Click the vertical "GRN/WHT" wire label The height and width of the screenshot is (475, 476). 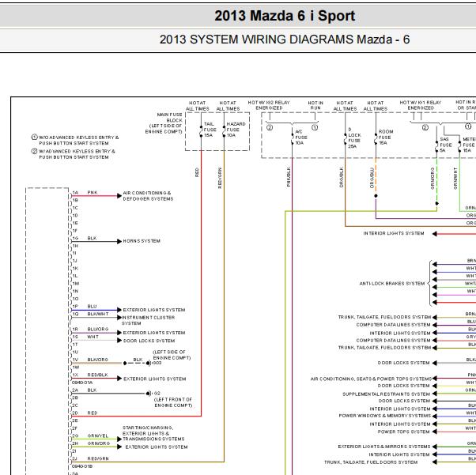pos(455,178)
